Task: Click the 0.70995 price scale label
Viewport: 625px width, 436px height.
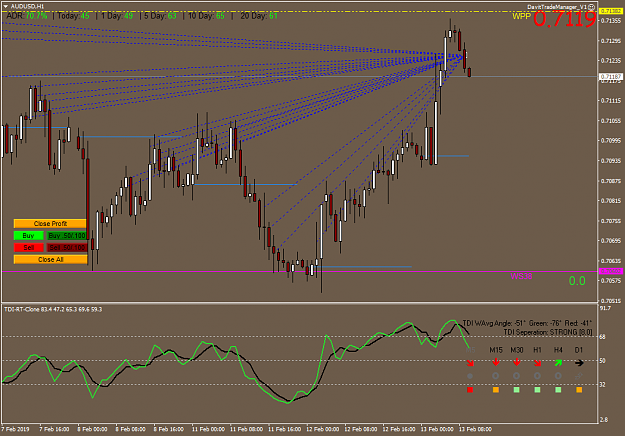Action: coord(611,141)
